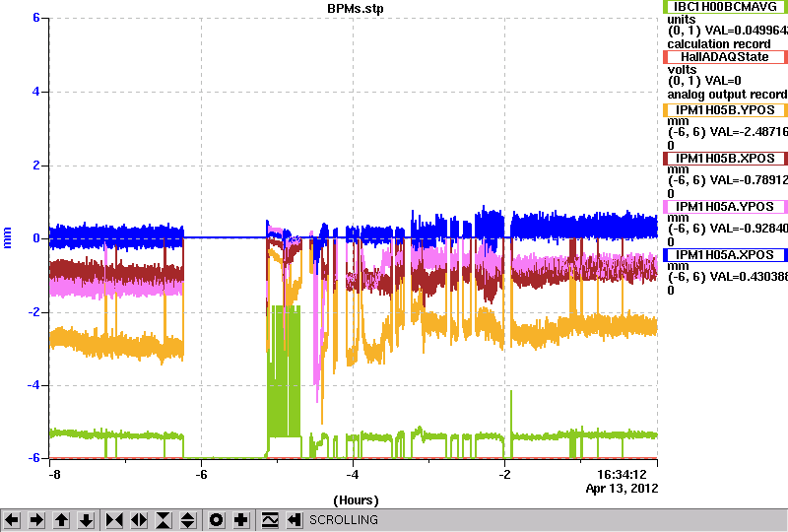Shift the plot up with the up arrow
Image resolution: width=788 pixels, height=532 pixels.
pos(61,520)
